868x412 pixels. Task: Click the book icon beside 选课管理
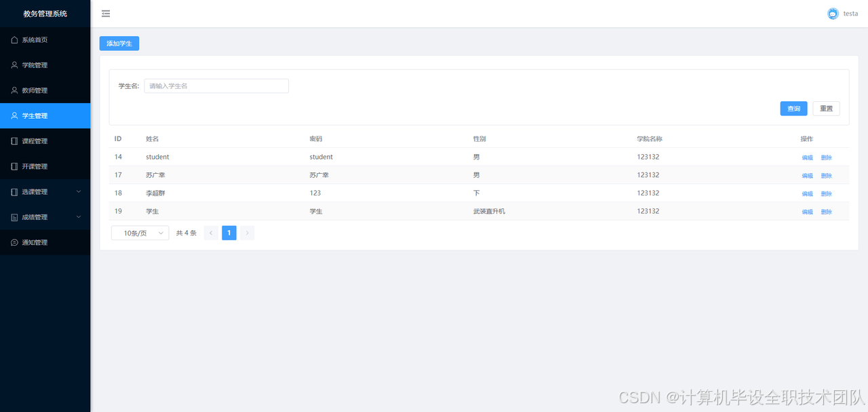[14, 192]
